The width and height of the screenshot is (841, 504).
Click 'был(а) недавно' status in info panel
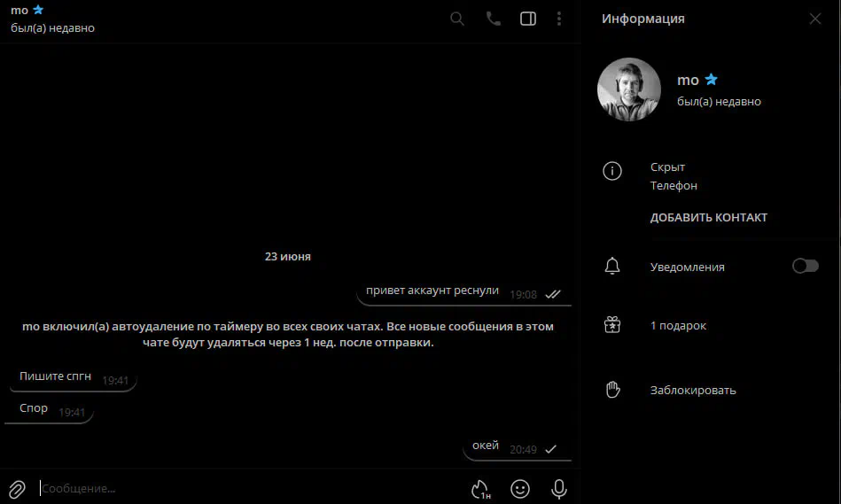[x=719, y=101]
